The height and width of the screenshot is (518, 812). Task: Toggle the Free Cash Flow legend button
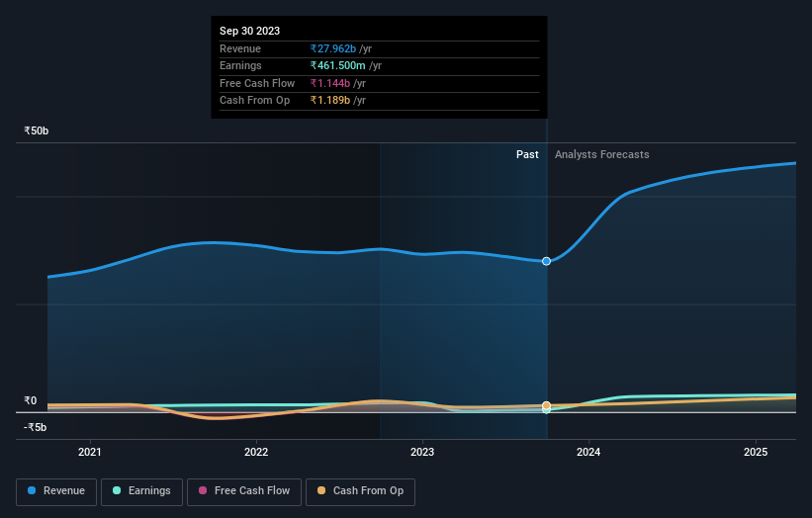click(244, 491)
